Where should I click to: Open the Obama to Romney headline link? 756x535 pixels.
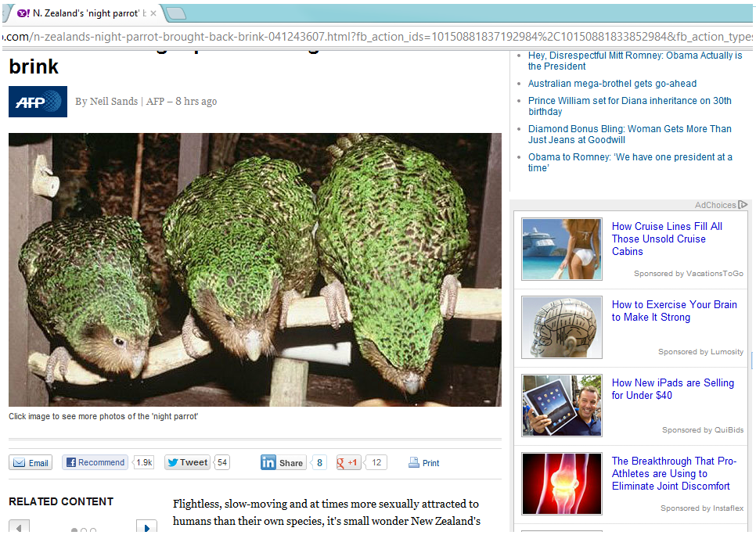point(630,163)
